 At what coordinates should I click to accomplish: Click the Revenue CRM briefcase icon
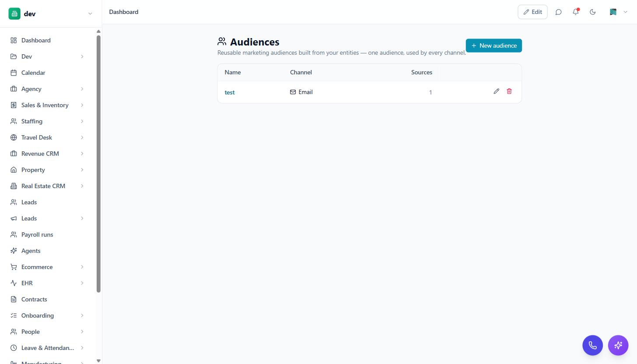pyautogui.click(x=14, y=154)
